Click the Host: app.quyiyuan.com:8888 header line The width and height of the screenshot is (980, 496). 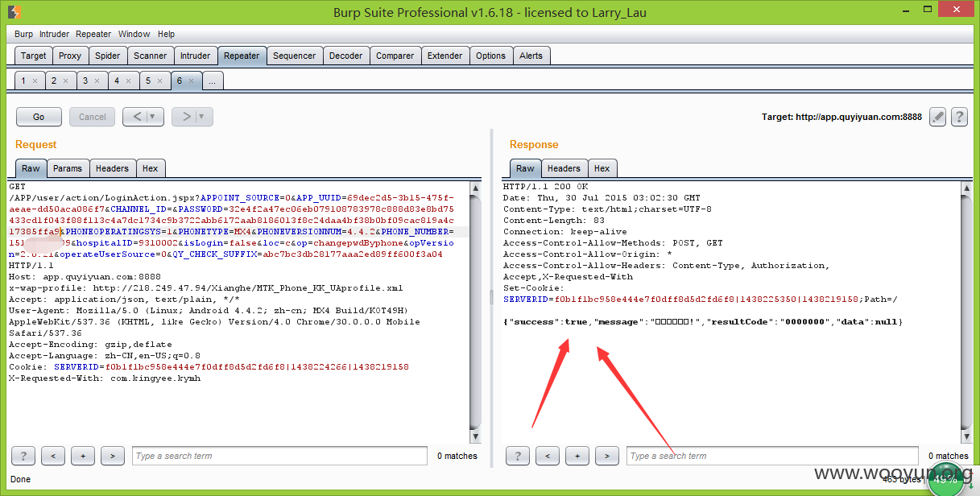[85, 276]
